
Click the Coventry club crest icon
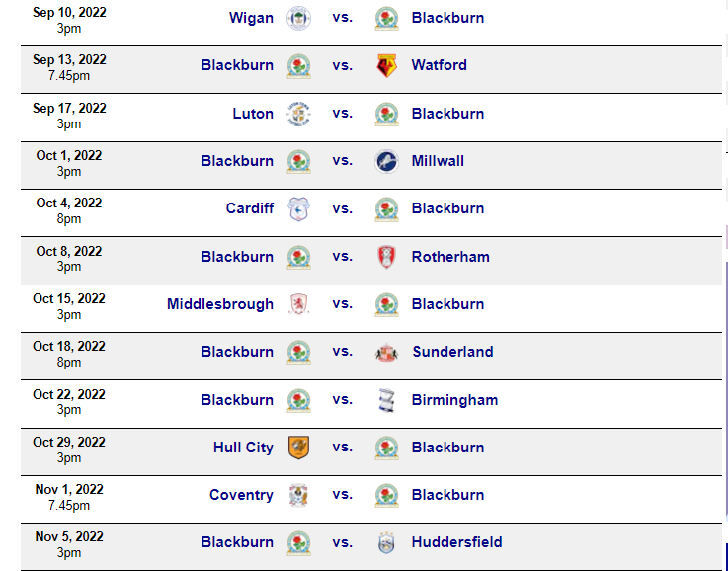tap(298, 495)
